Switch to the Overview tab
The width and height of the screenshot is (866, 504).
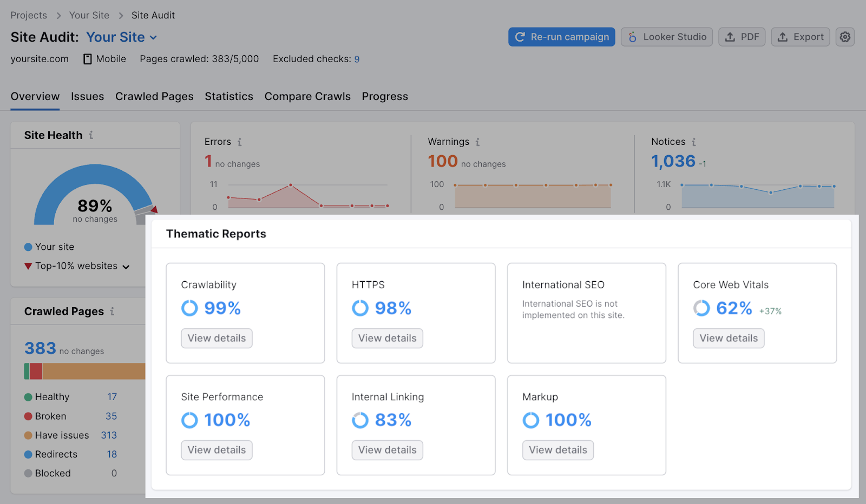[35, 96]
